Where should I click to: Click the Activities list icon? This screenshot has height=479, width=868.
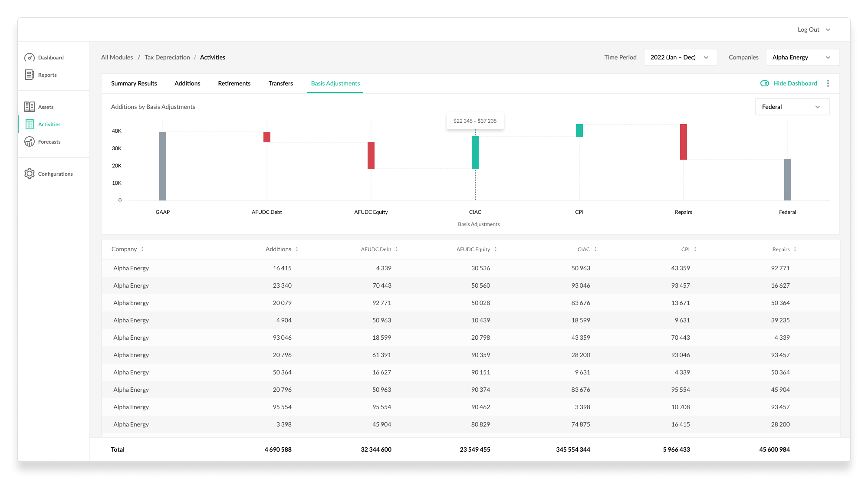pos(30,124)
